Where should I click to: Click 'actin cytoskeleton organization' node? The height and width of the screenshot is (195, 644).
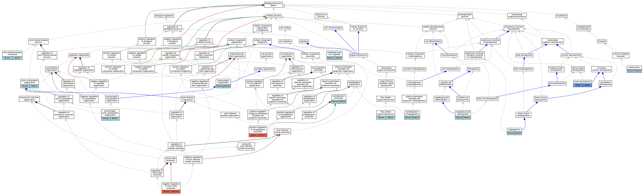pos(30,84)
